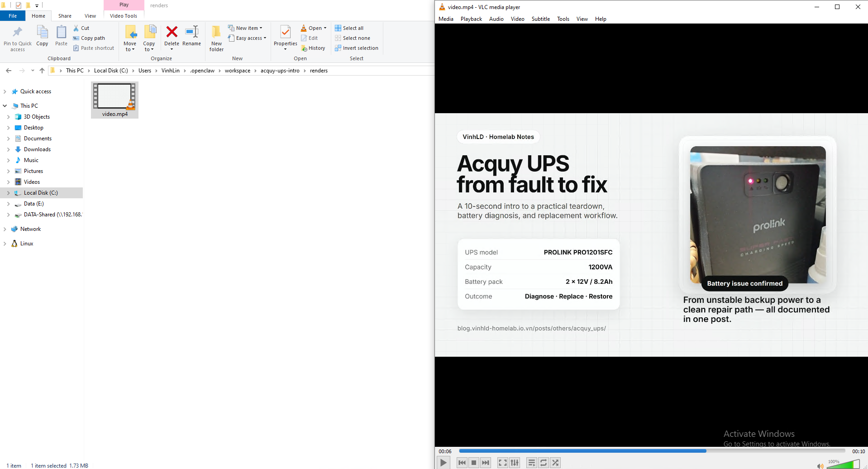The height and width of the screenshot is (469, 868).
Task: Open file Properties
Action: pos(286,38)
